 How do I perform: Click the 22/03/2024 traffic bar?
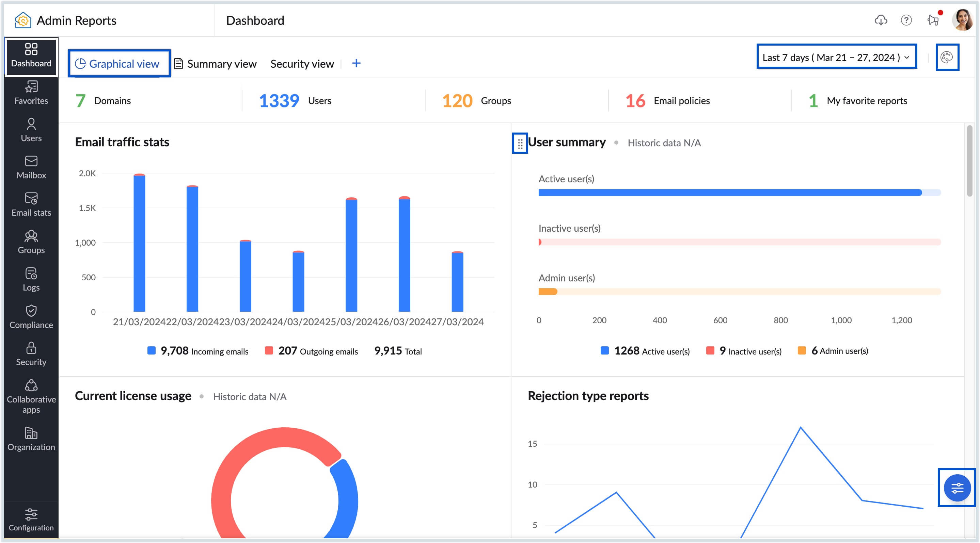coord(192,248)
